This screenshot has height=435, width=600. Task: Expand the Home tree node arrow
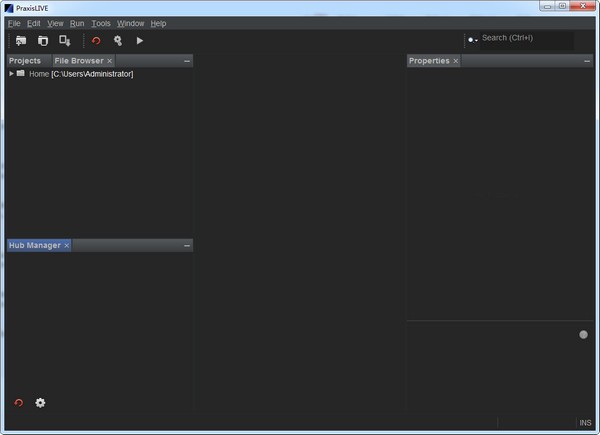coord(11,73)
